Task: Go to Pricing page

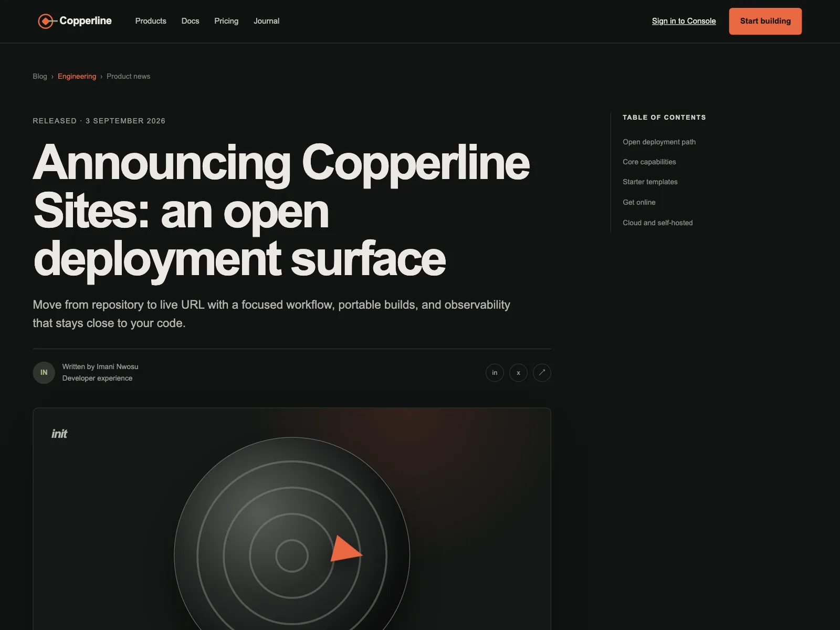Action: (x=226, y=21)
